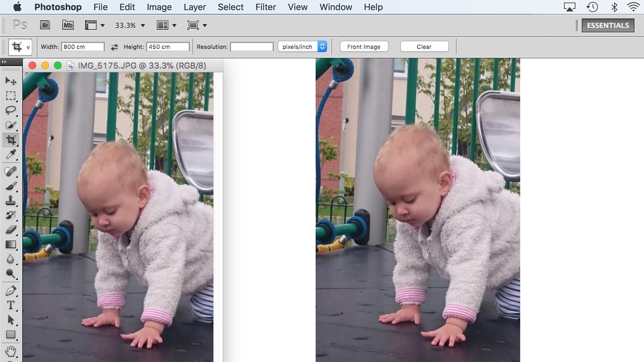Launch Mini Bridge from Mb icon
The height and width of the screenshot is (362, 644).
tap(68, 25)
